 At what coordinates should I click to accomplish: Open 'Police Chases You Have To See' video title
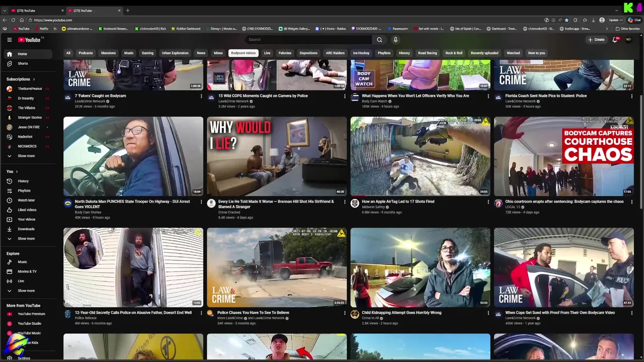(253, 313)
